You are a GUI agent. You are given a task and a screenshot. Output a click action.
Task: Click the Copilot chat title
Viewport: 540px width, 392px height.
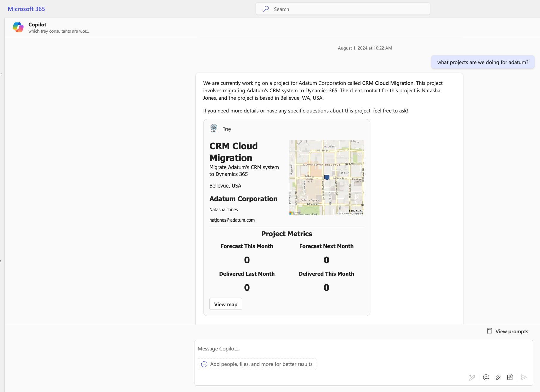point(37,25)
